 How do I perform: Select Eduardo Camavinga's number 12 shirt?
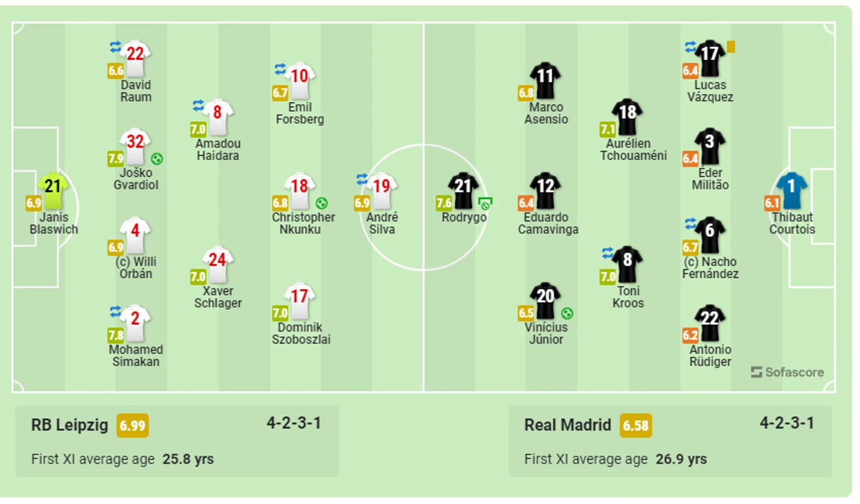coord(545,190)
